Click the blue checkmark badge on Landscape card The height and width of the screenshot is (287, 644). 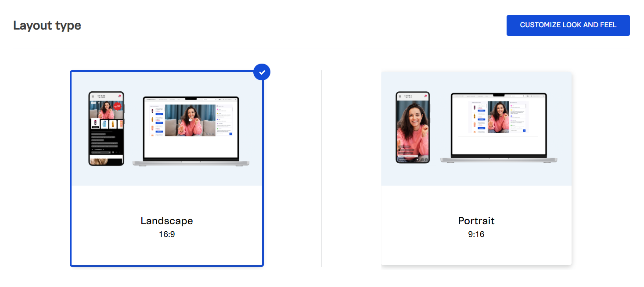(262, 72)
